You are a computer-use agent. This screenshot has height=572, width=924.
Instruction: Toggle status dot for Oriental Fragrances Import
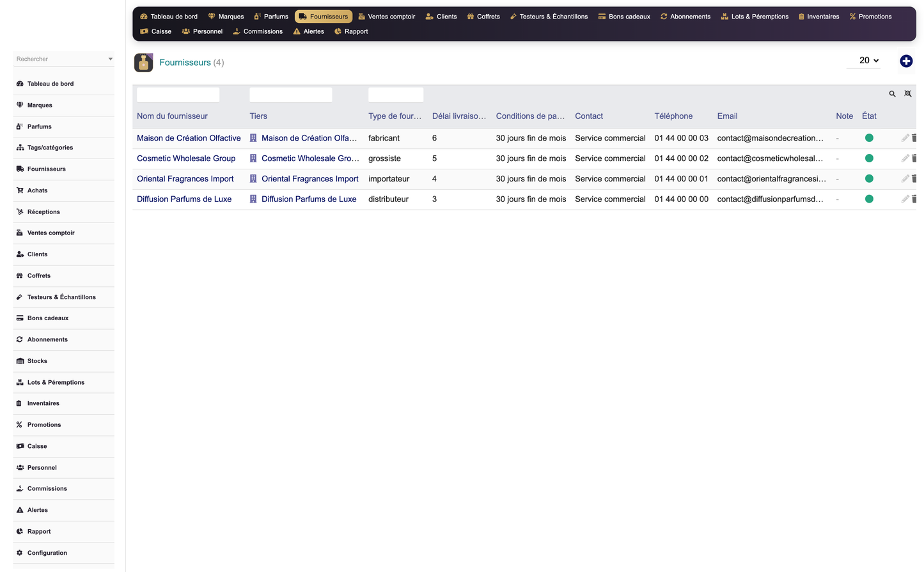click(869, 179)
